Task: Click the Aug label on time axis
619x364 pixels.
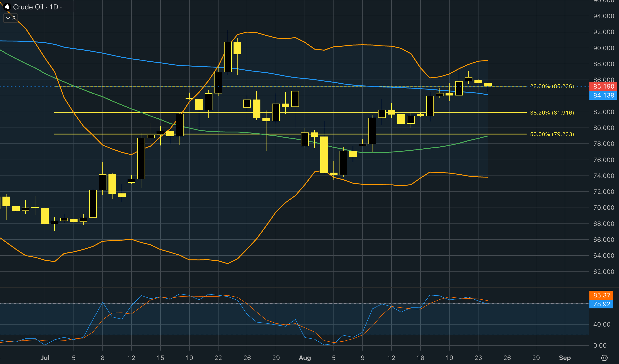Action: pyautogui.click(x=305, y=358)
